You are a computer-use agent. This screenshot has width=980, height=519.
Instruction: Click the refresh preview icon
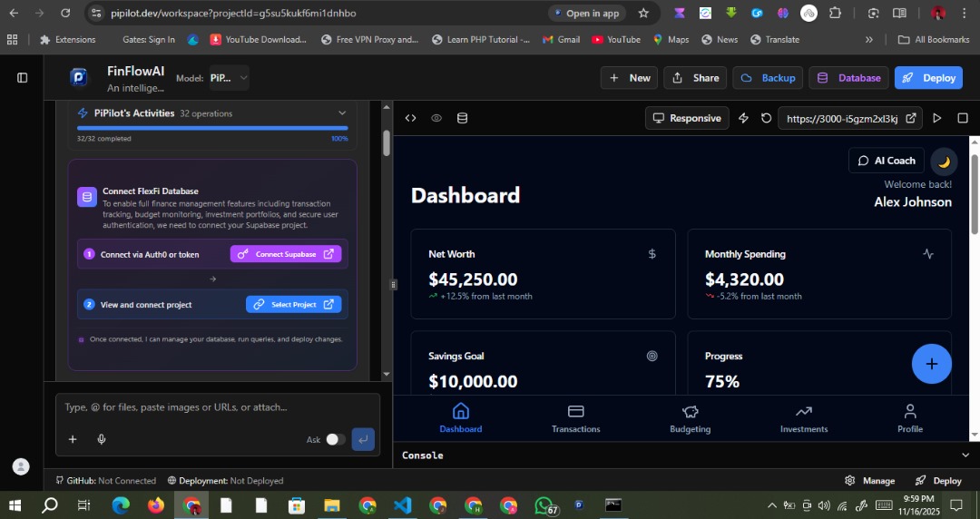click(x=767, y=119)
